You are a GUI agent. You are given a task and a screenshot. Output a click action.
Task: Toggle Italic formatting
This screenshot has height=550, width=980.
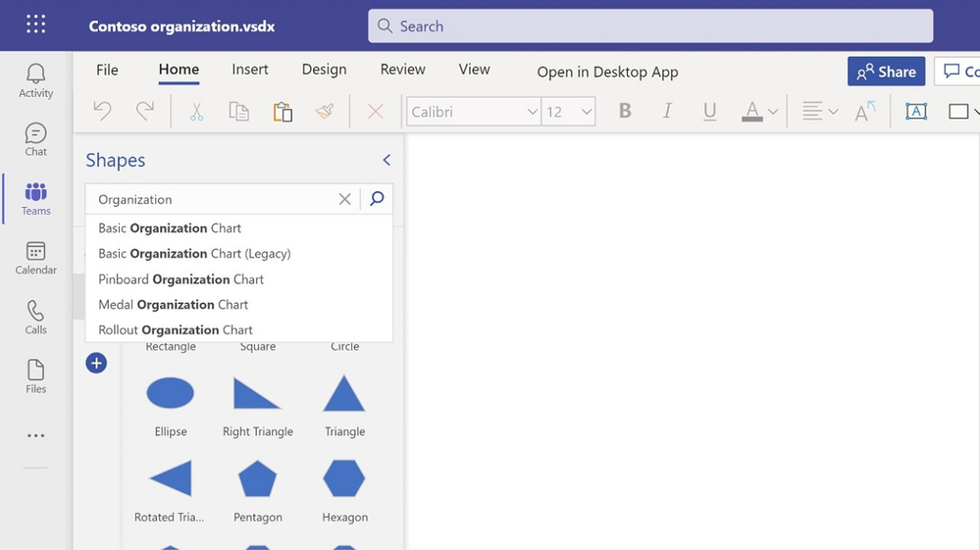(667, 111)
